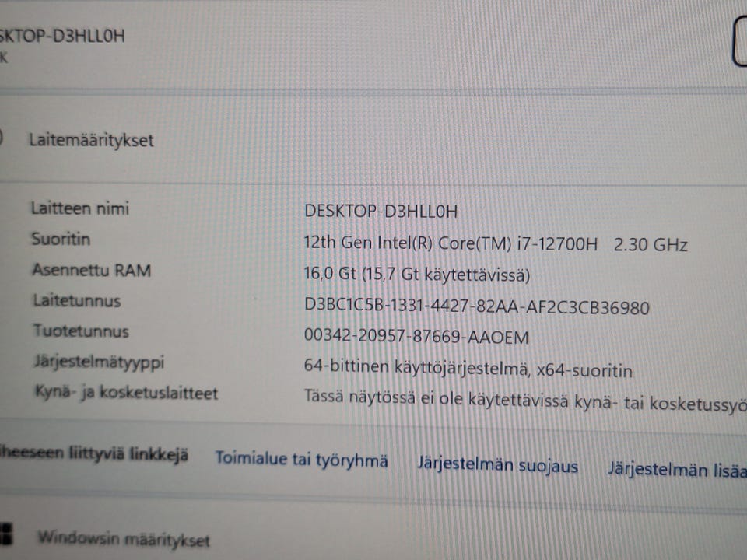The height and width of the screenshot is (560, 747).
Task: Select the Laitemääritykset section header
Action: [x=92, y=141]
